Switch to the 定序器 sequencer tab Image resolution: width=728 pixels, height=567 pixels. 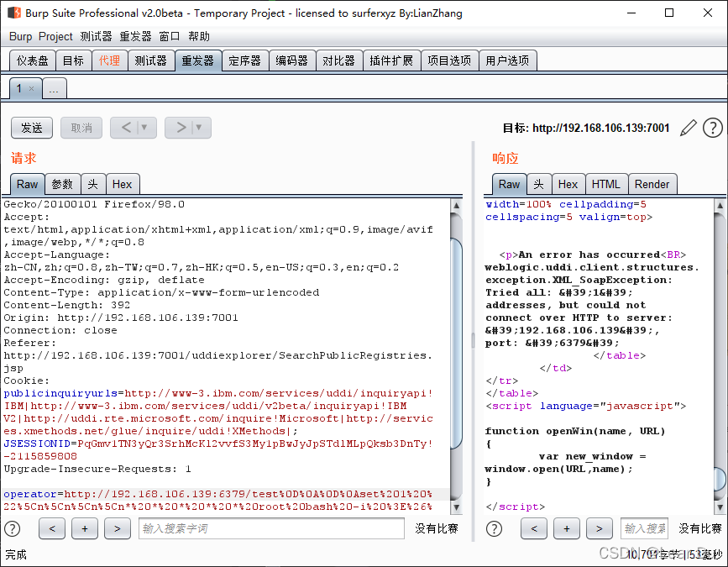[244, 60]
